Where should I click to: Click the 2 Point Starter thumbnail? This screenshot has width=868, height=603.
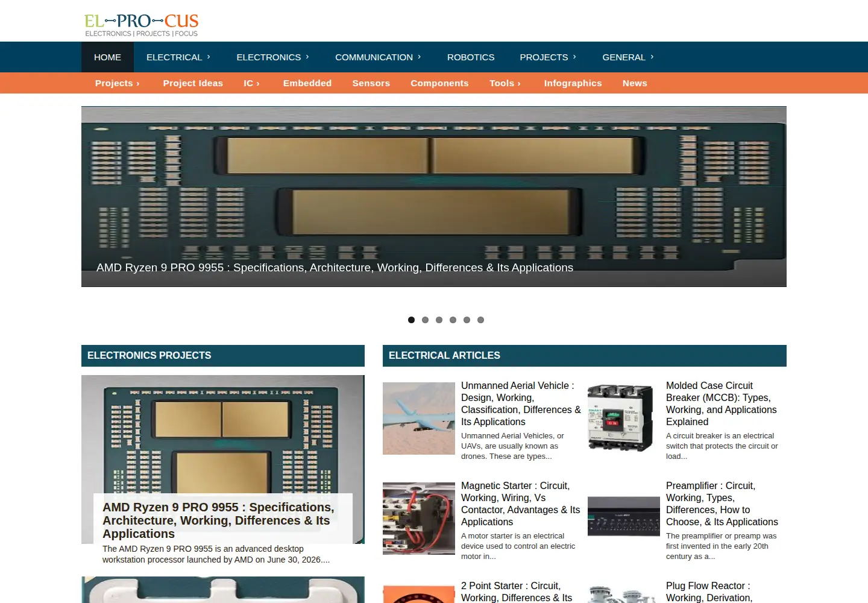coord(419,593)
